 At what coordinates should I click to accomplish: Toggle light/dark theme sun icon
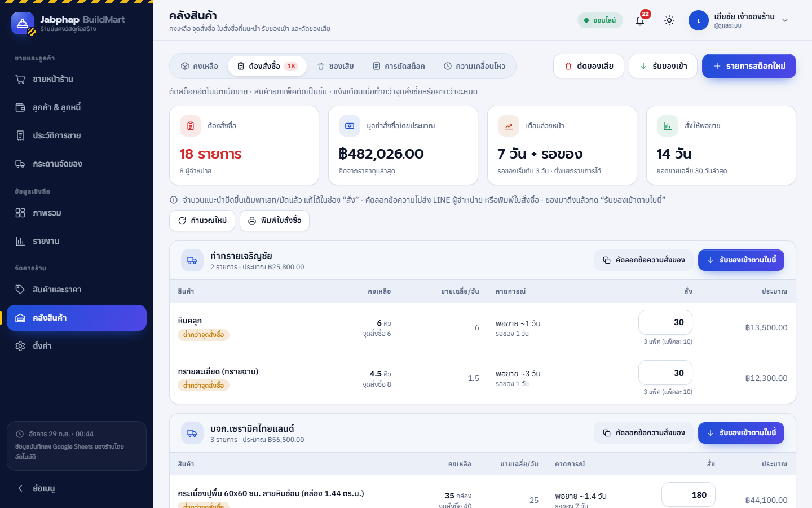coord(669,20)
